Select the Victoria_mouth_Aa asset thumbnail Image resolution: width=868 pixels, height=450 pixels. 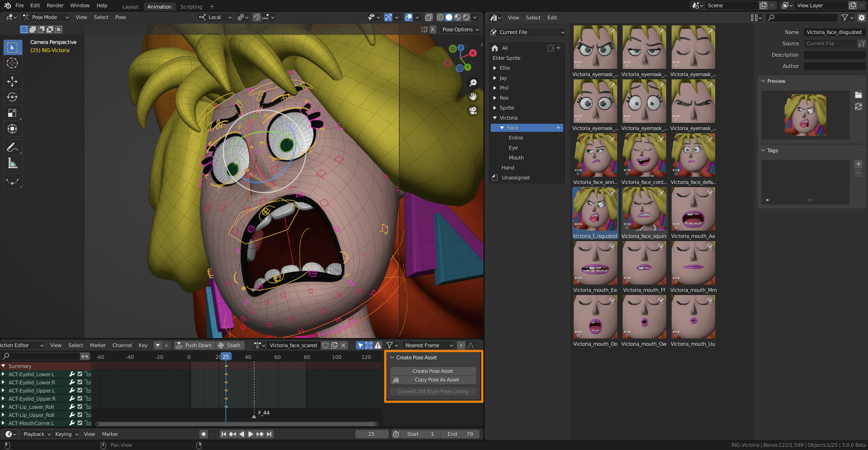(693, 209)
